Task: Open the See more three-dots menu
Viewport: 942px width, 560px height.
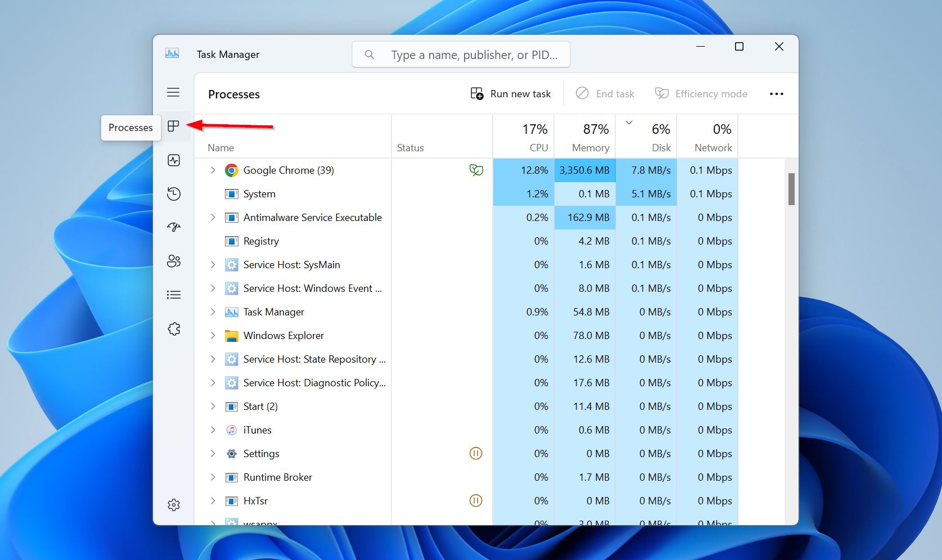Action: click(777, 94)
